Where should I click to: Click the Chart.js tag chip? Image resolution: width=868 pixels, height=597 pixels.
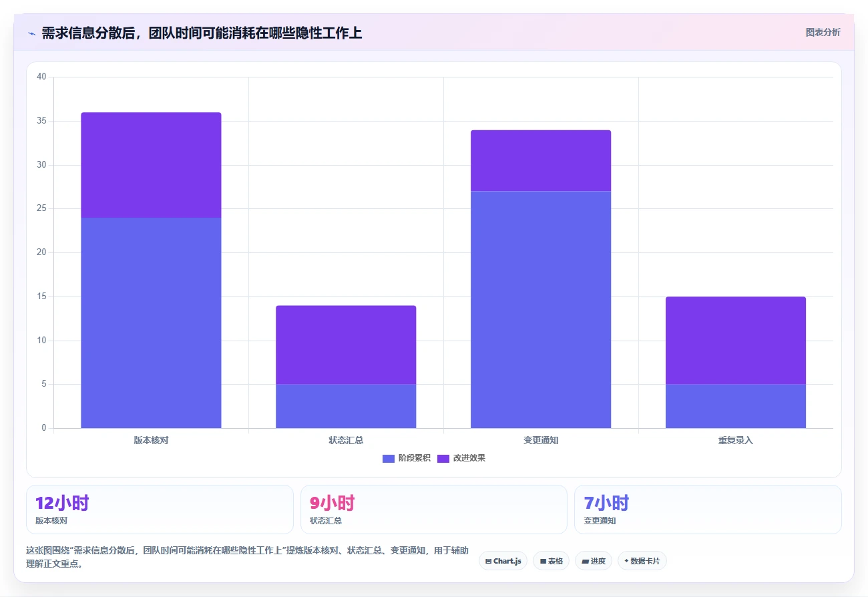(x=503, y=561)
